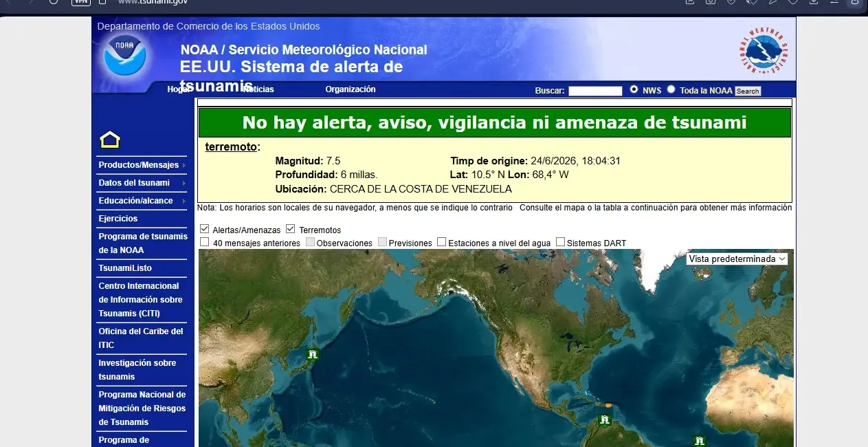Screen dimensions: 868x447
Task: Open Productos/Mensajes in the sidebar
Action: click(138, 165)
